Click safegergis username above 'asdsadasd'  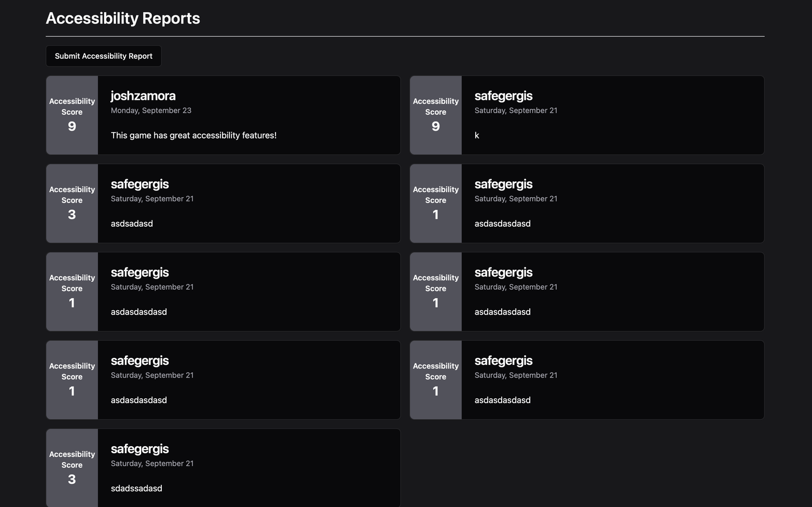(x=140, y=184)
